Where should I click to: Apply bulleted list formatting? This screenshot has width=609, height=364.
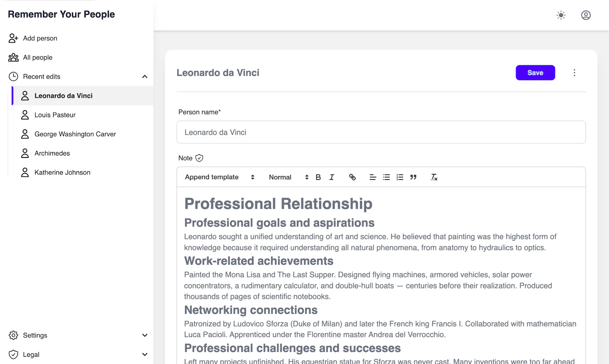click(386, 177)
